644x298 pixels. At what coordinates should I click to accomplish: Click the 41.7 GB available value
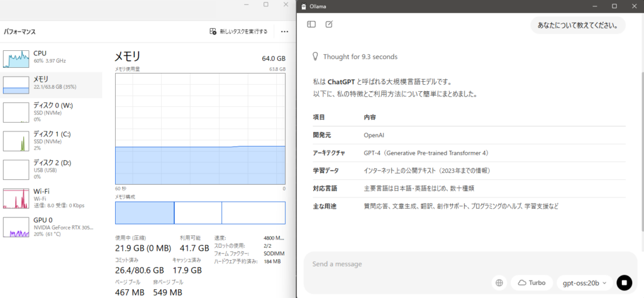194,248
